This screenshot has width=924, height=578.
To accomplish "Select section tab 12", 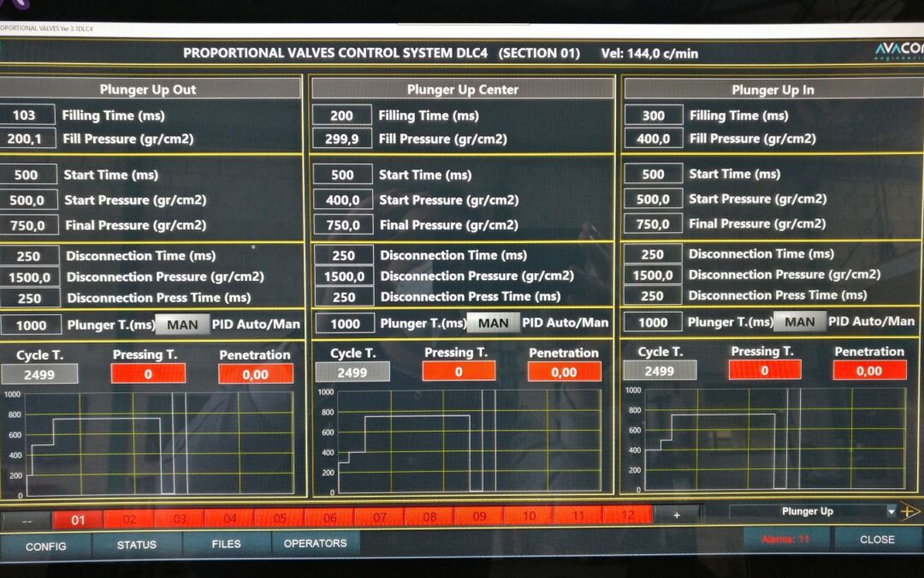I will (628, 515).
